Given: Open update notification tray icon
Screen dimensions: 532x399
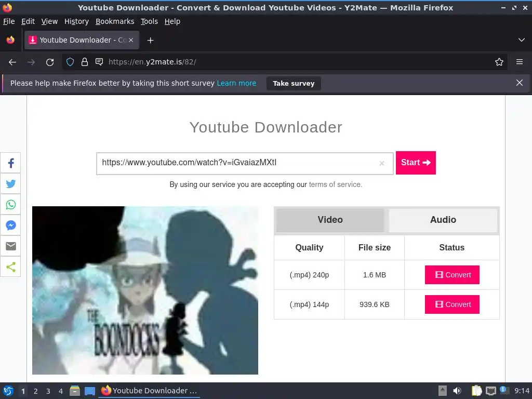Looking at the screenshot, I should (x=504, y=390).
